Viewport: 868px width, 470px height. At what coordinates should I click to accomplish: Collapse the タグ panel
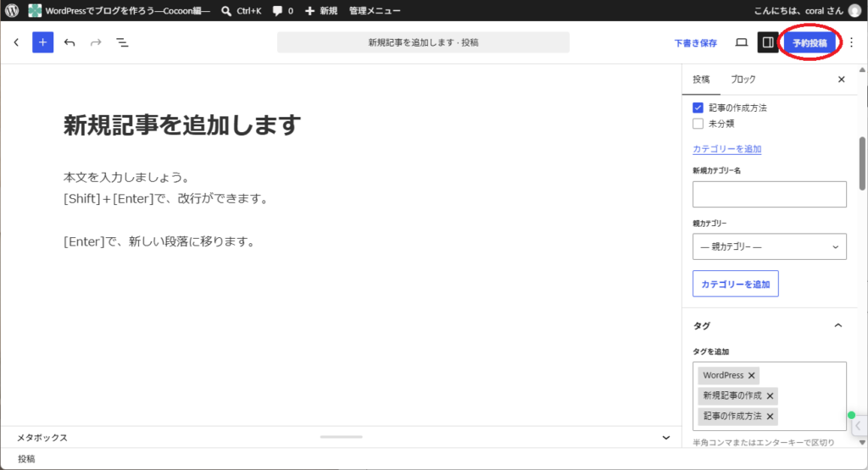point(838,326)
